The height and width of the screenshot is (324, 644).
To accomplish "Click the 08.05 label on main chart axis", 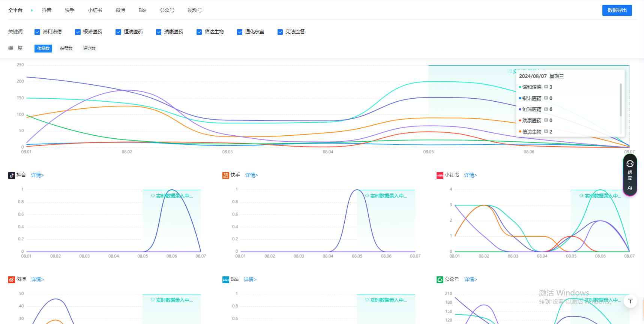I will coord(428,152).
